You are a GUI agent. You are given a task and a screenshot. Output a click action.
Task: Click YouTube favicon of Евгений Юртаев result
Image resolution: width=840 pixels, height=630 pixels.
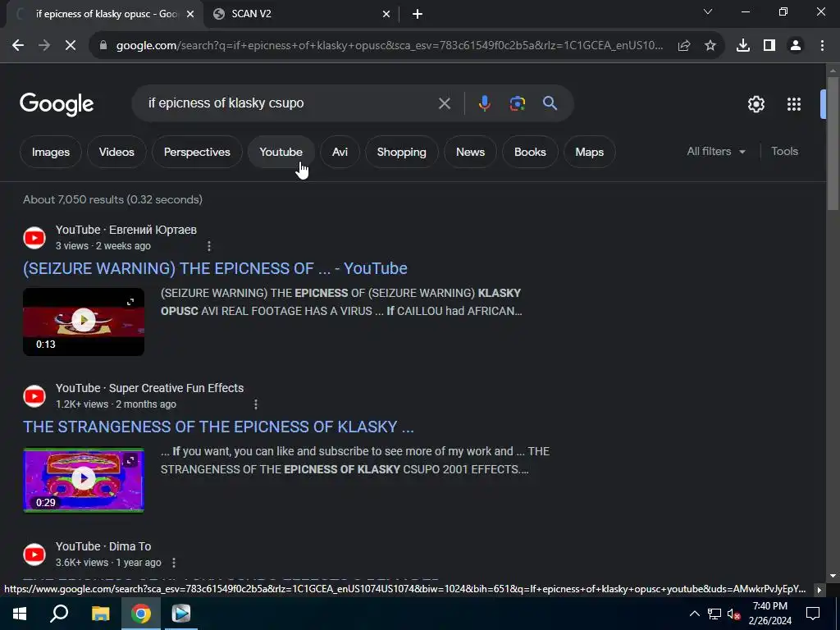pyautogui.click(x=34, y=238)
